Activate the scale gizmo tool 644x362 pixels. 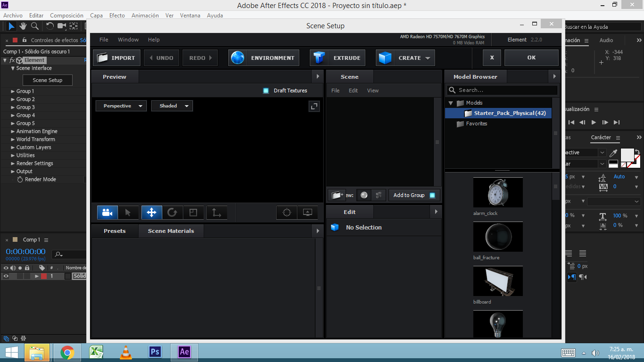193,213
